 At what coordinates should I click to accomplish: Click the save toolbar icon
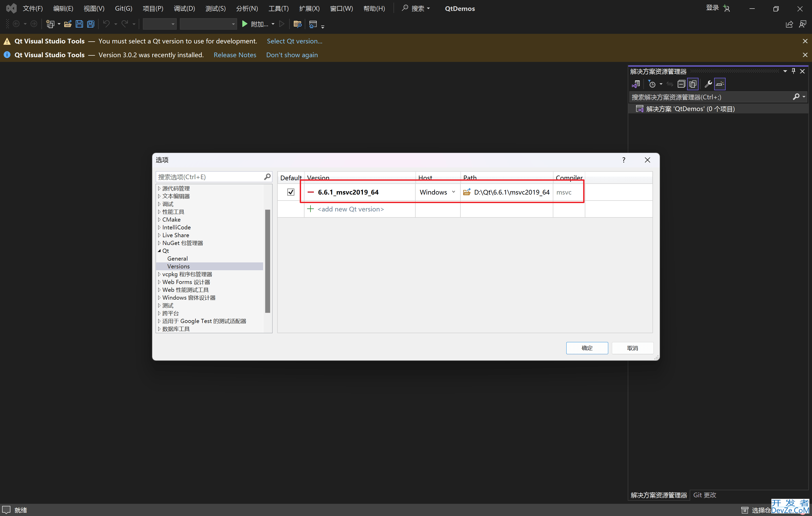point(79,24)
